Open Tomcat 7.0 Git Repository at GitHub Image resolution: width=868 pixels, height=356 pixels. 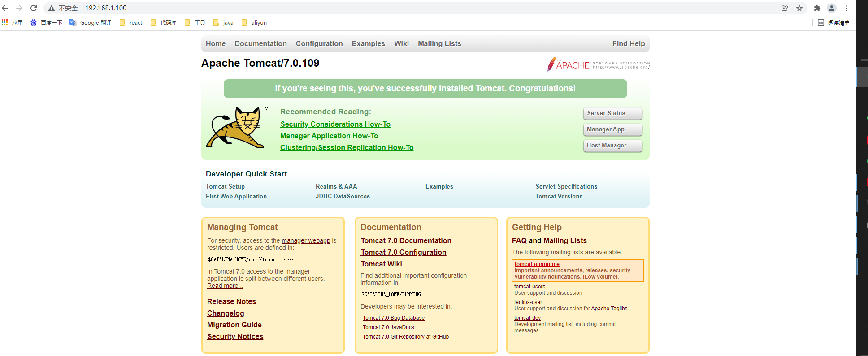[406, 337]
